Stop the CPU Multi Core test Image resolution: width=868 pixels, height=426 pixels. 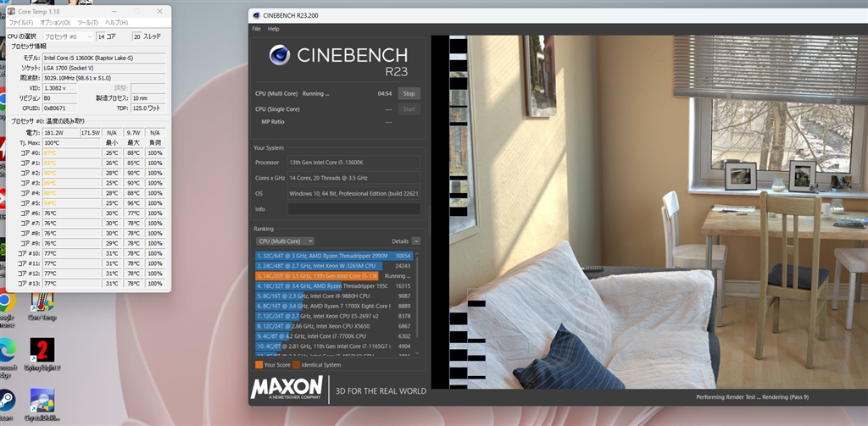point(409,93)
